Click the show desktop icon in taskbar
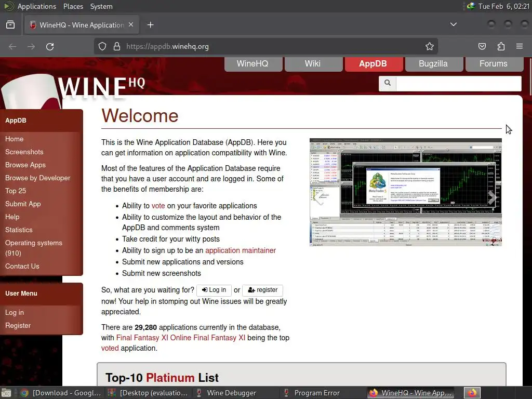 point(6,393)
